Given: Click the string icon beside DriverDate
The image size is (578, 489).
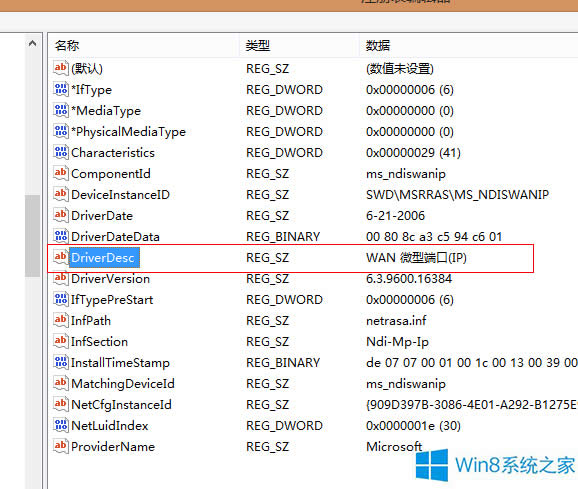Looking at the screenshot, I should [x=60, y=215].
